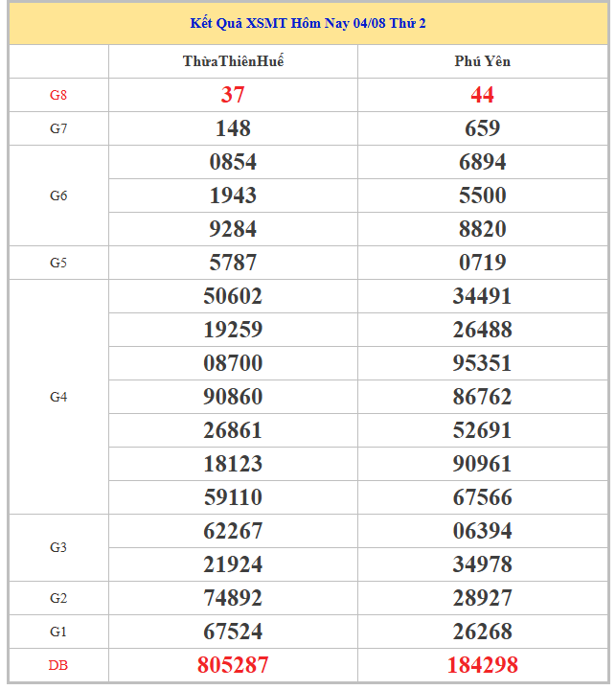Screen dimensions: 616x690
Task: Click the red G8 number 37
Action: coord(233,95)
